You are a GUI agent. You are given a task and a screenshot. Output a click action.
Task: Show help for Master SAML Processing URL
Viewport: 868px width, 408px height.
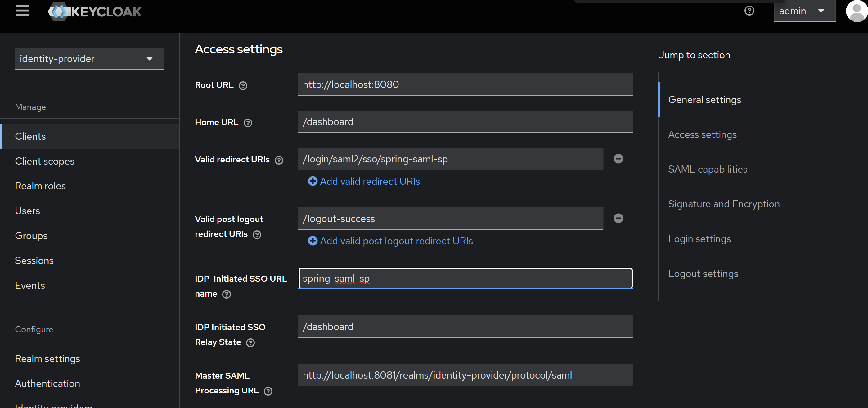tap(268, 391)
